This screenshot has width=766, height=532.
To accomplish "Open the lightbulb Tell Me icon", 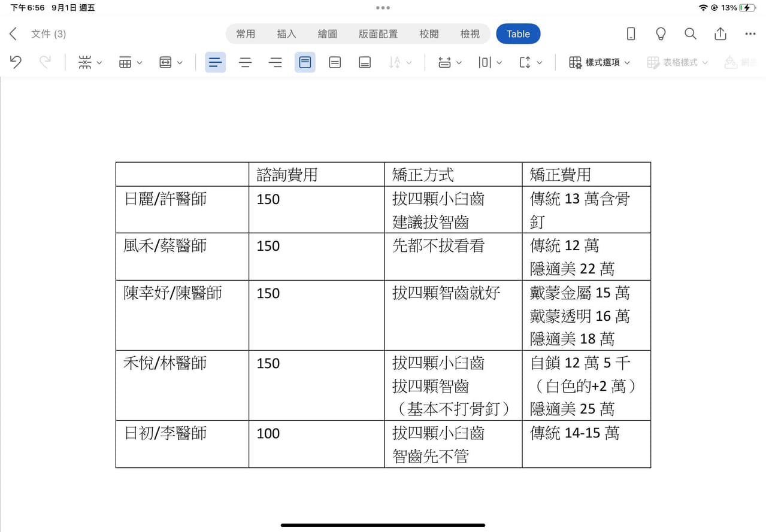I will point(661,34).
